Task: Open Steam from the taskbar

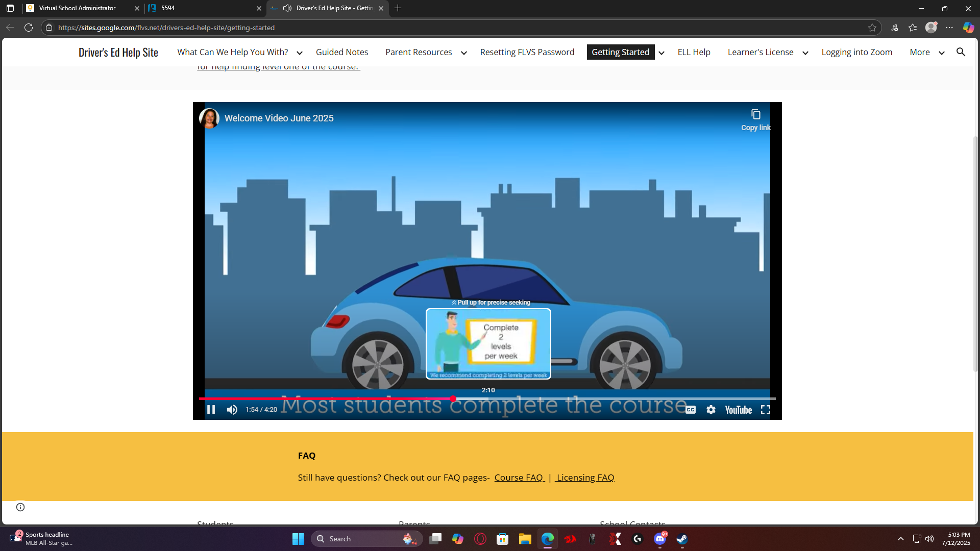Action: click(x=682, y=539)
